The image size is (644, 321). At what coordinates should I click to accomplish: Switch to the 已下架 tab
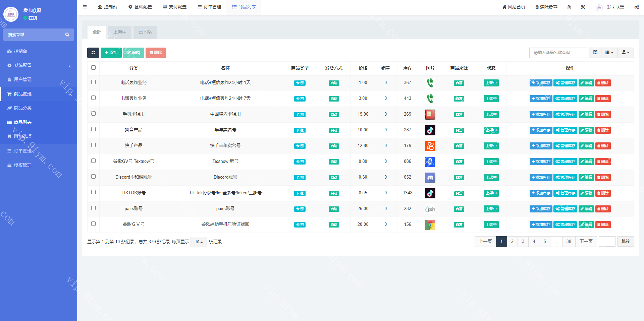145,32
